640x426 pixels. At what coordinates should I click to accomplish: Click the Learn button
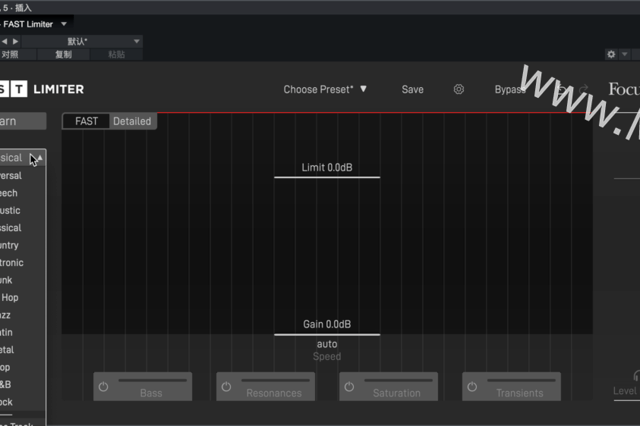[23, 121]
